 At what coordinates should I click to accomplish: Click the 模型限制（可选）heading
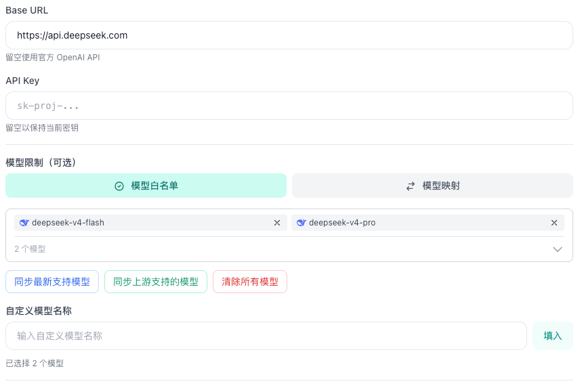[41, 162]
